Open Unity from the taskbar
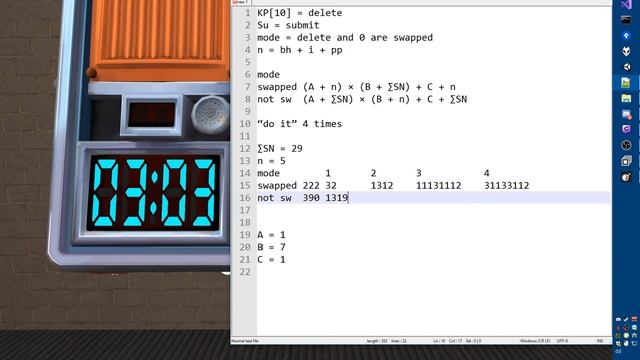 point(626,67)
